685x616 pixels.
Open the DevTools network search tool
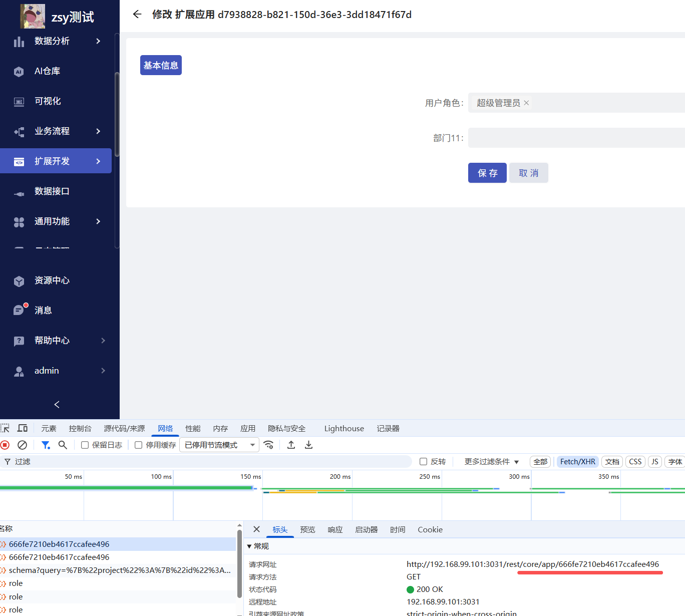(63, 445)
